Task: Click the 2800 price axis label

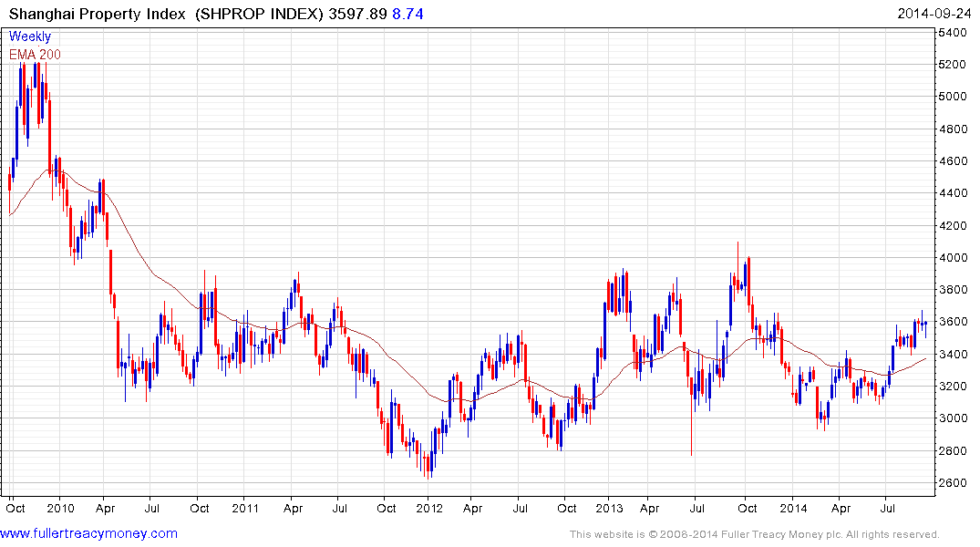Action: point(952,450)
